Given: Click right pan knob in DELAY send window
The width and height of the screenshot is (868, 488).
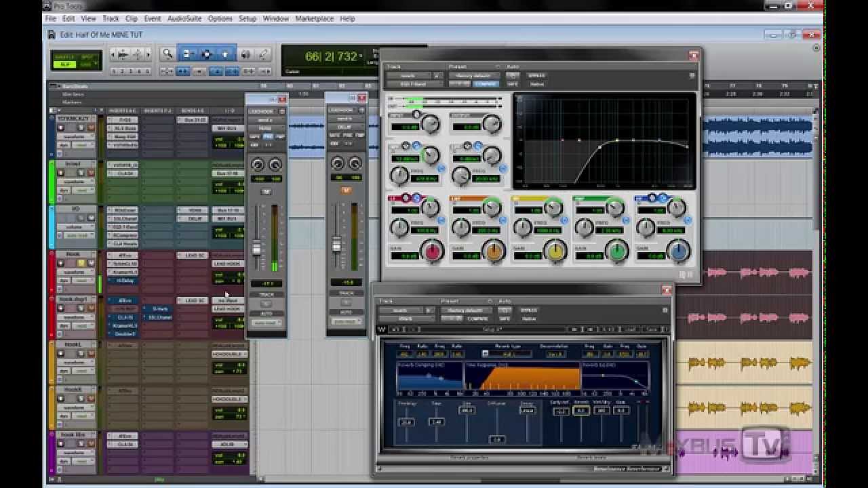Looking at the screenshot, I should (x=355, y=163).
